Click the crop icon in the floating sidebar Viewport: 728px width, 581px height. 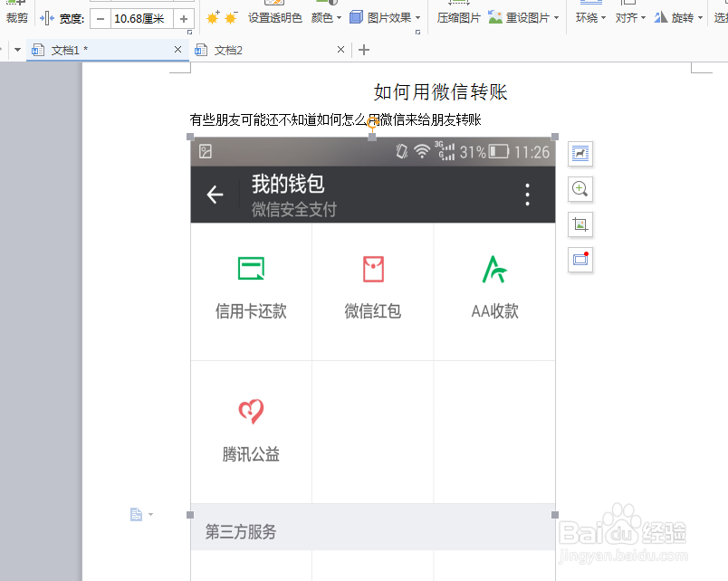580,224
